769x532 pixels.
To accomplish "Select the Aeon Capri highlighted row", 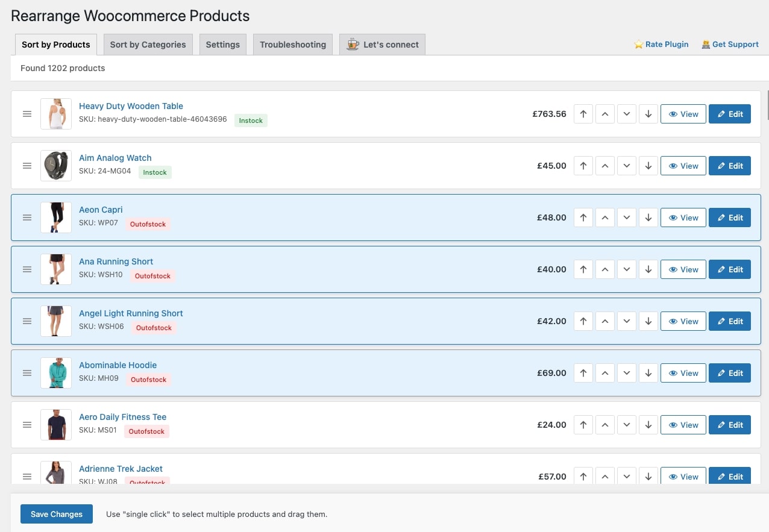I will 362,217.
